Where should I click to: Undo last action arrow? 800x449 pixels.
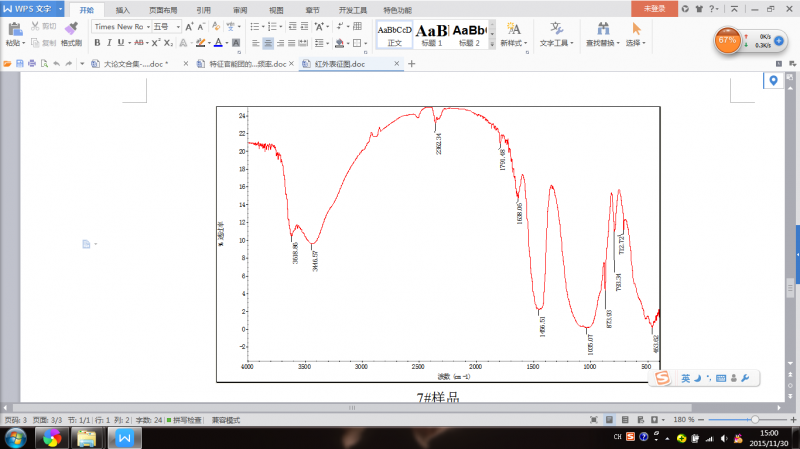coord(56,64)
